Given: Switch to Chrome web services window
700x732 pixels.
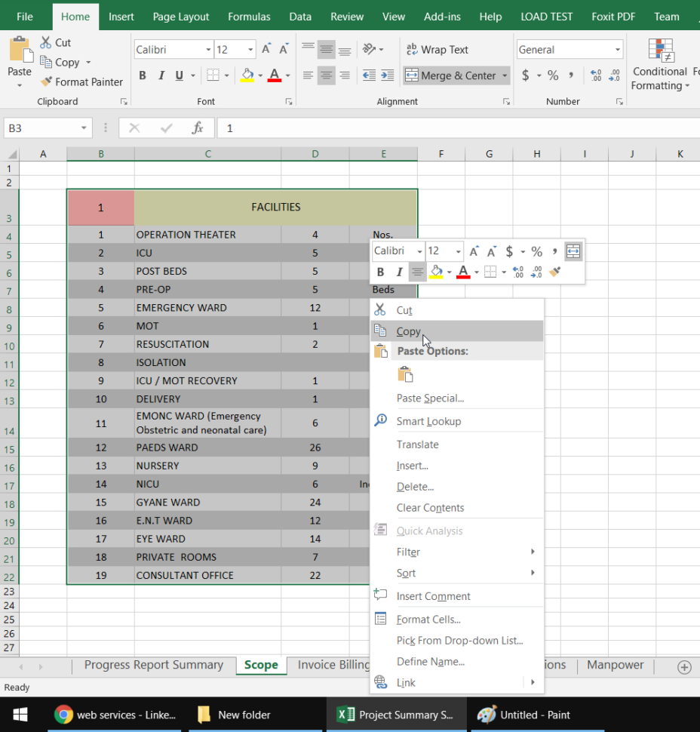Looking at the screenshot, I should [115, 715].
